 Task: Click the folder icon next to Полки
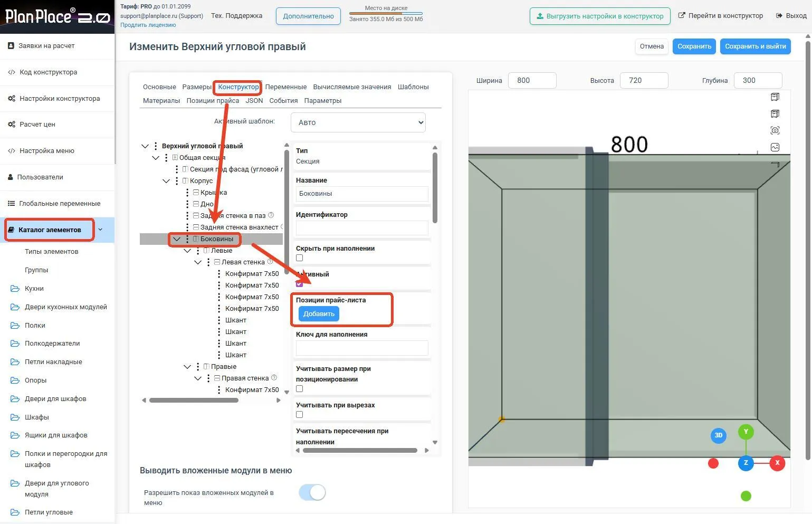click(15, 326)
